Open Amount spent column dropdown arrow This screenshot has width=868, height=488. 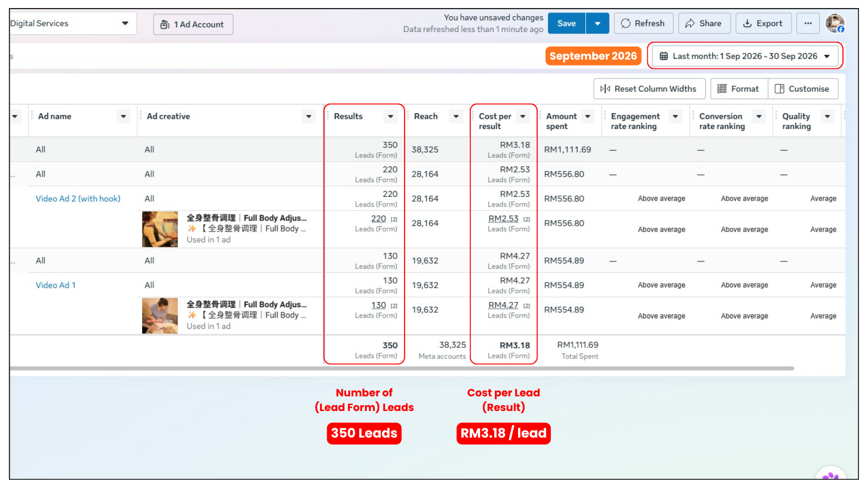click(x=588, y=117)
